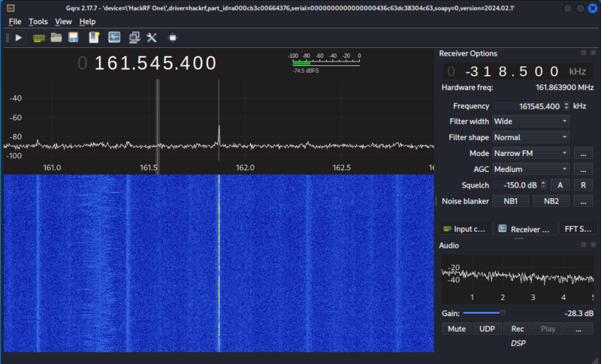The image size is (601, 364).
Task: Open noise blanker options ellipsis button
Action: click(583, 201)
